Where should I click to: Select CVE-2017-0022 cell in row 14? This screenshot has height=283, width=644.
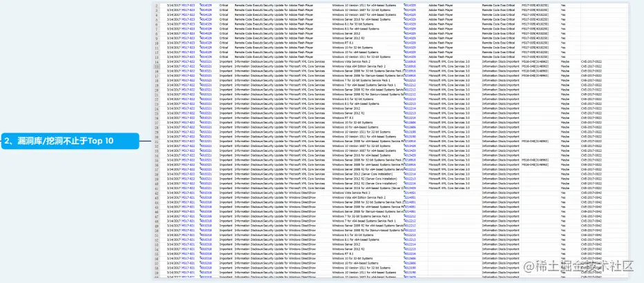[x=591, y=61]
